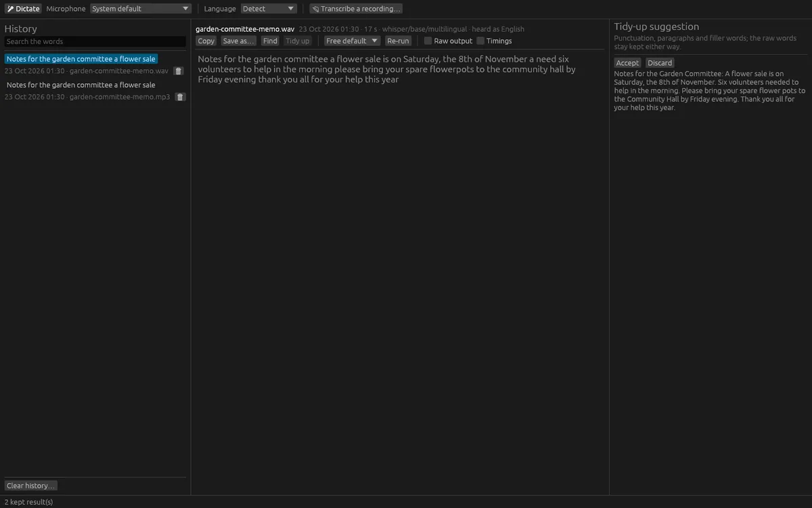The width and height of the screenshot is (812, 508).
Task: Click the whisper/base/multilingual model label
Action: tap(424, 29)
